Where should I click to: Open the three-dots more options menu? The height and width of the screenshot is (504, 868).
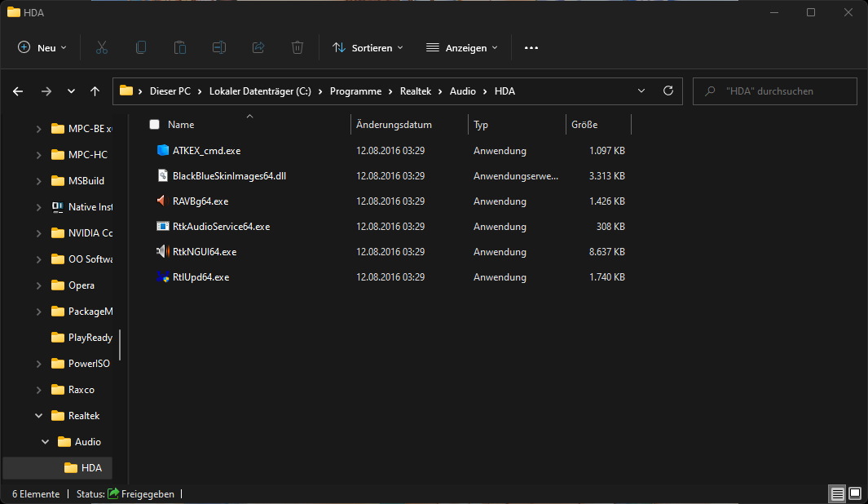531,47
